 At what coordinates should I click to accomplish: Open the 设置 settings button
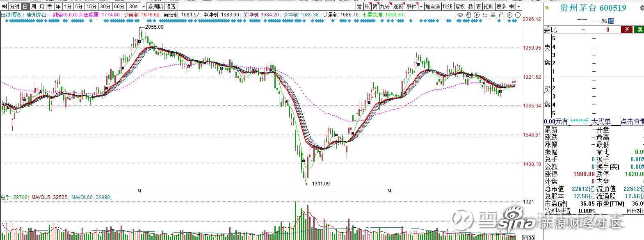click(x=171, y=7)
